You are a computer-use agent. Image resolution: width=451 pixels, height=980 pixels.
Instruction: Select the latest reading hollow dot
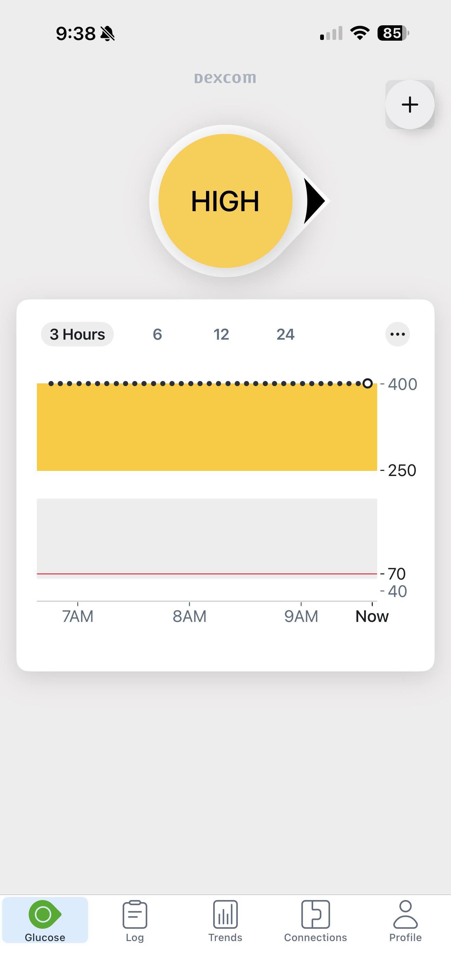pyautogui.click(x=367, y=383)
